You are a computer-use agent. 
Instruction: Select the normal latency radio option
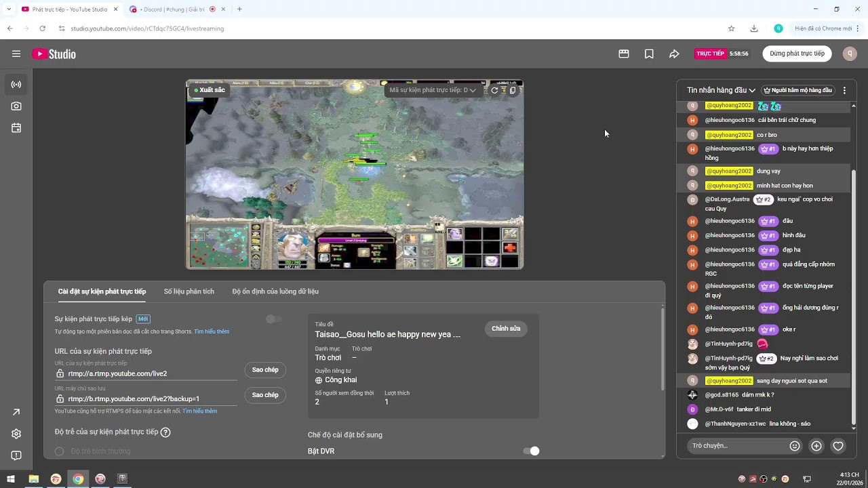click(x=60, y=451)
